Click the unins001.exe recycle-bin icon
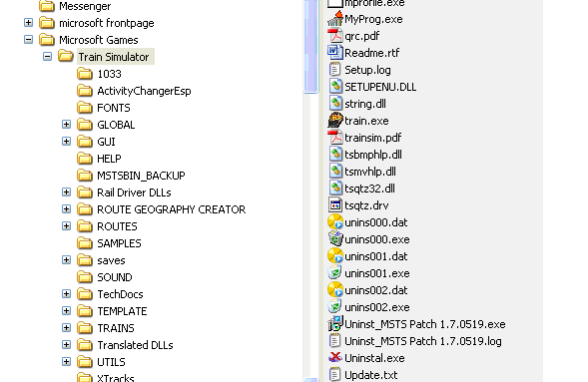588x382 pixels. click(x=334, y=273)
